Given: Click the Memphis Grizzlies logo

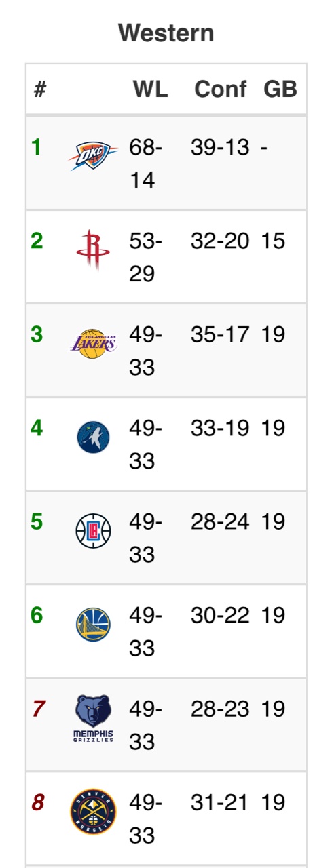Looking at the screenshot, I should point(93,718).
